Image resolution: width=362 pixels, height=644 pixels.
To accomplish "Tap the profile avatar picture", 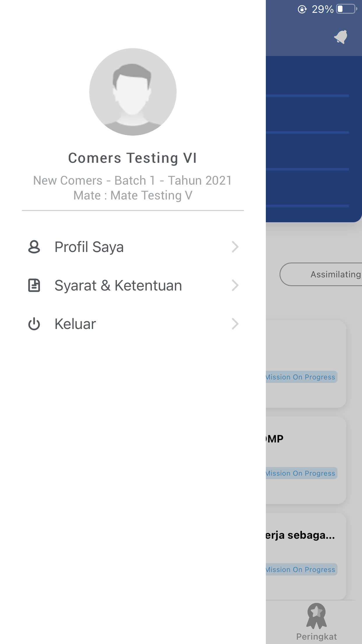I will click(x=133, y=92).
